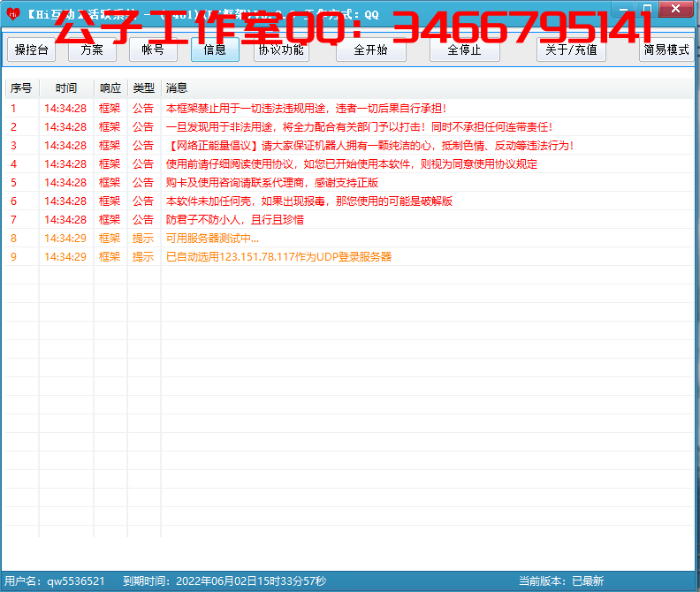
Task: Click the heart app icon in title bar
Action: pyautogui.click(x=13, y=14)
